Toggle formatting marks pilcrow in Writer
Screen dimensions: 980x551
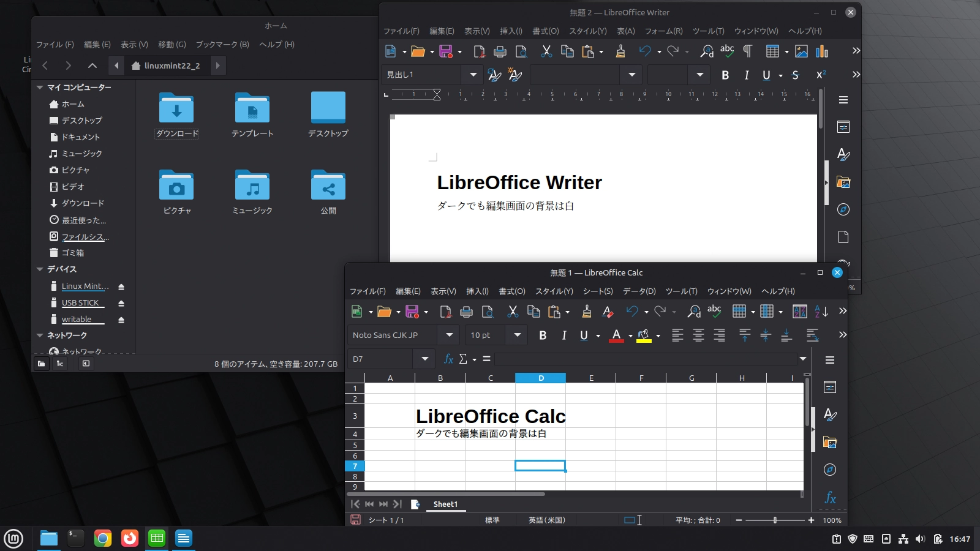tap(747, 51)
